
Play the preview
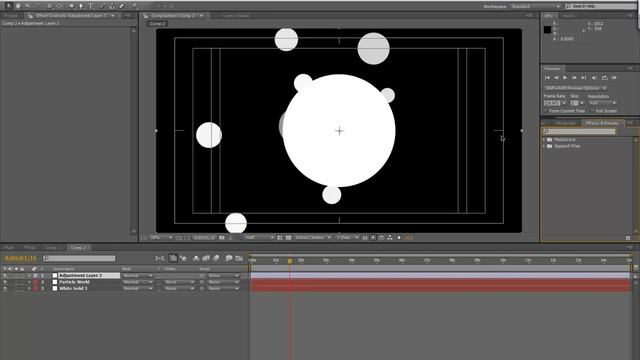(x=565, y=78)
